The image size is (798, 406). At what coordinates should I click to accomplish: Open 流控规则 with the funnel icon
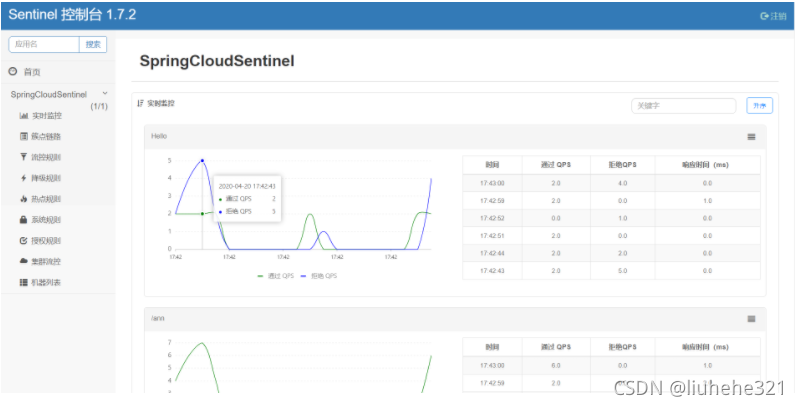point(23,157)
